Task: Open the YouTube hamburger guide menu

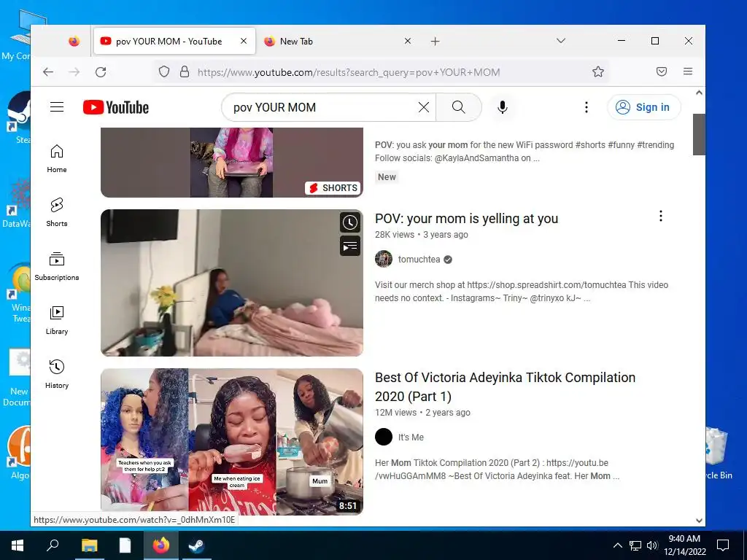Action: (57, 107)
